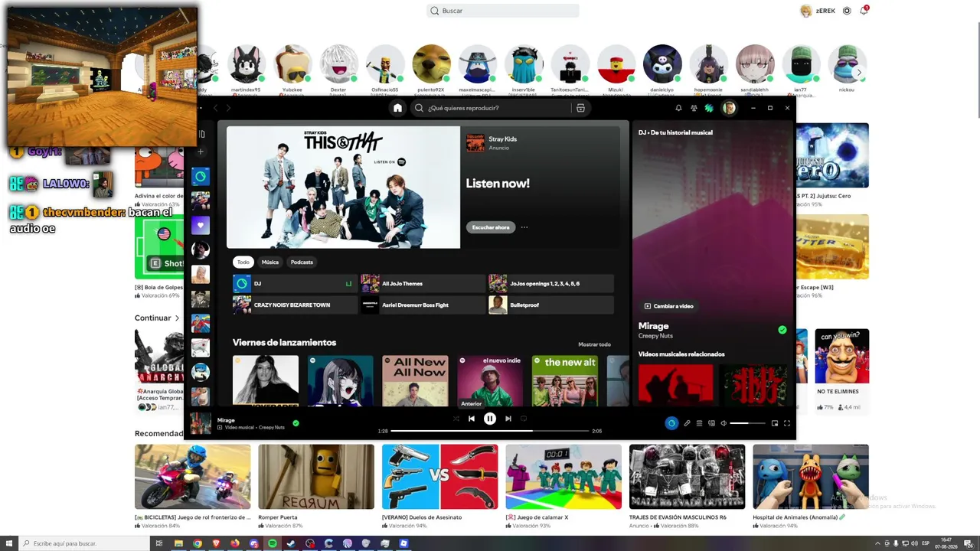Open Brave browser from the taskbar

coord(216,543)
